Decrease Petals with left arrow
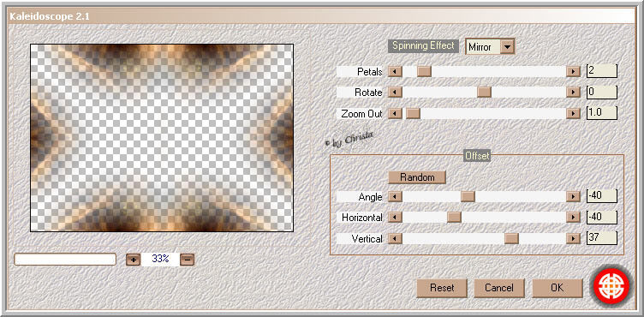644x317 pixels. click(395, 72)
